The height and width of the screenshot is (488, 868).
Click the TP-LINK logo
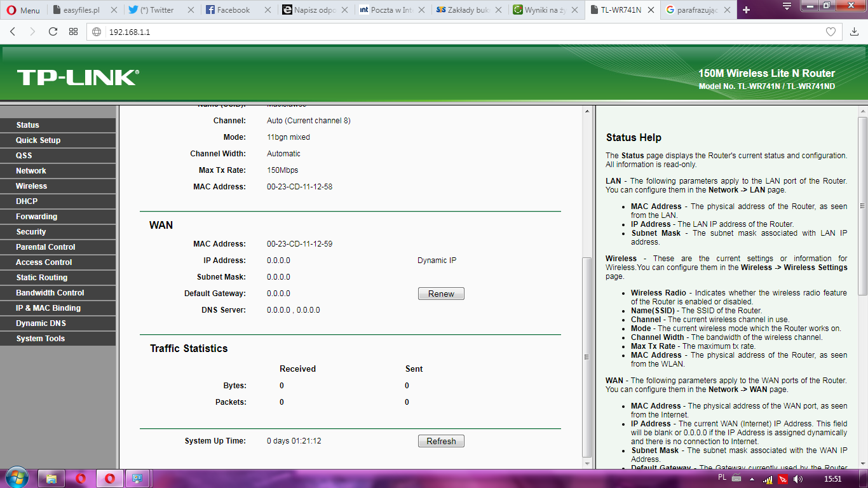point(78,78)
